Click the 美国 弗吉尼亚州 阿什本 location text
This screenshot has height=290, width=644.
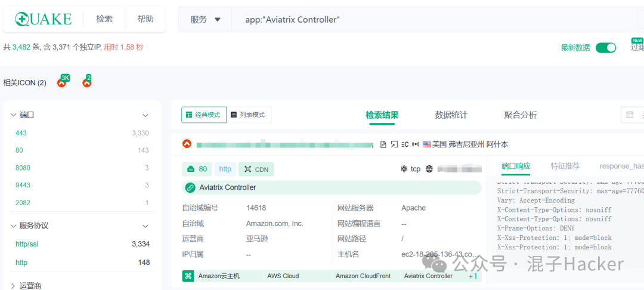click(x=470, y=144)
